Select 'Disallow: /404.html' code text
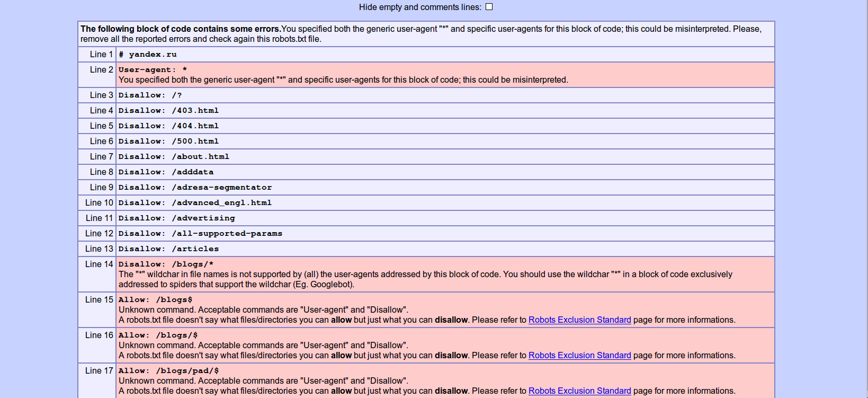The height and width of the screenshot is (398, 868). [x=168, y=126]
